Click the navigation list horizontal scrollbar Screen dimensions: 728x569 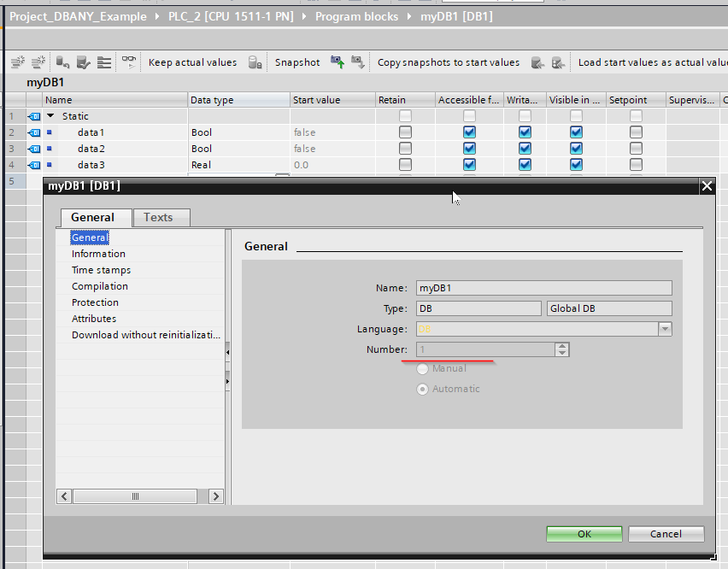[134, 496]
